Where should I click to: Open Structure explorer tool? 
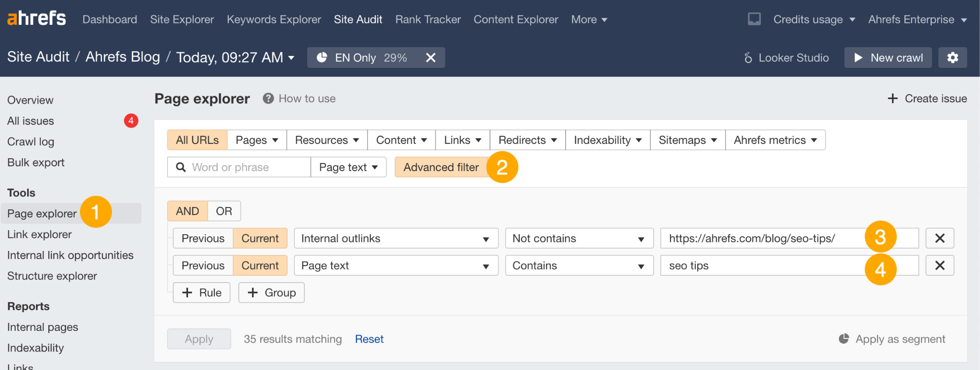[52, 276]
